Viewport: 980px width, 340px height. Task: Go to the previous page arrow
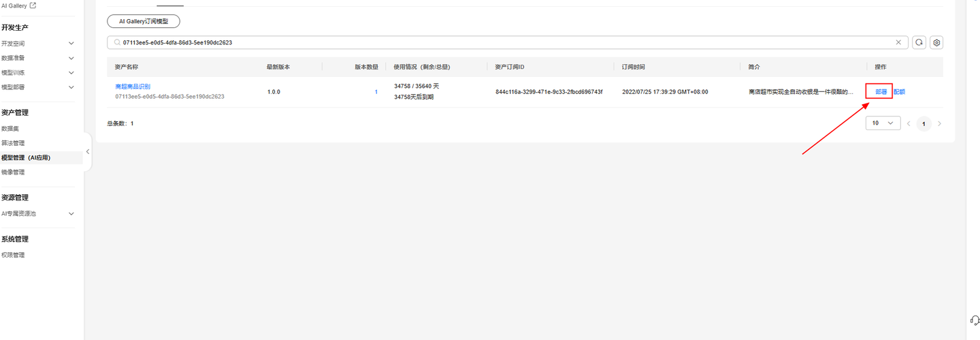coord(909,123)
